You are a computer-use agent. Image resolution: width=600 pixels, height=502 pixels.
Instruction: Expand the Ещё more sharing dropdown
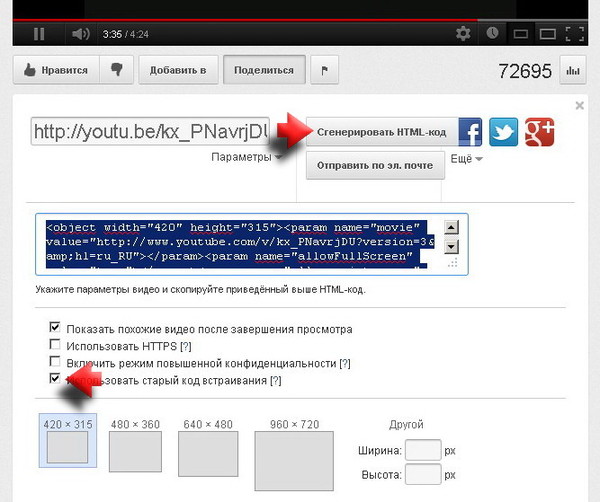pos(466,158)
